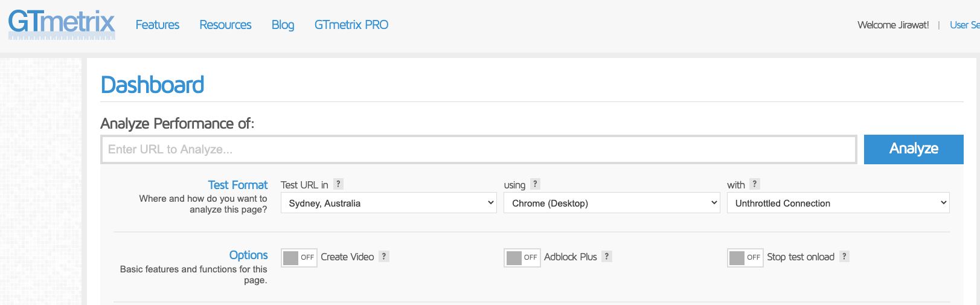Image resolution: width=980 pixels, height=305 pixels.
Task: Click help icon beside 'using' label
Action: [535, 184]
